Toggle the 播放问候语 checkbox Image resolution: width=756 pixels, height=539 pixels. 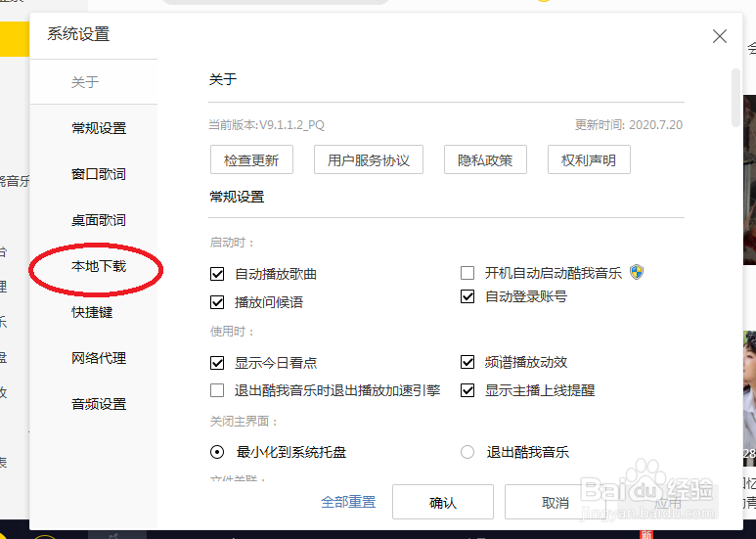[217, 302]
